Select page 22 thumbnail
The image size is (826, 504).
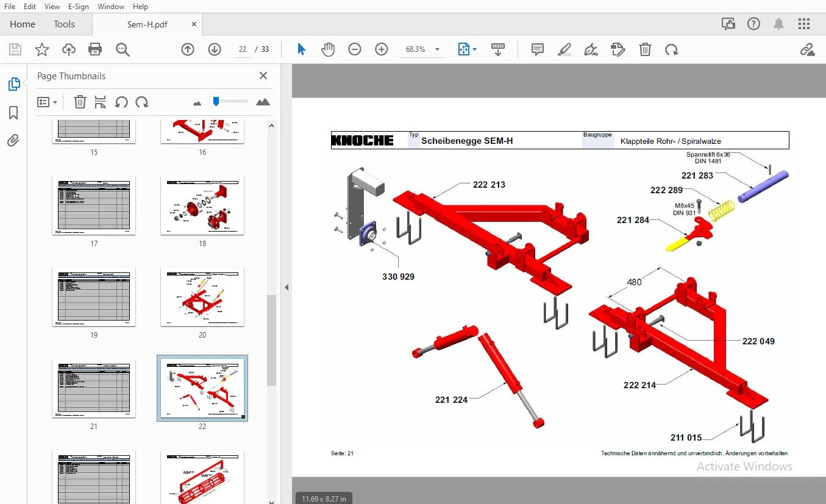click(202, 388)
